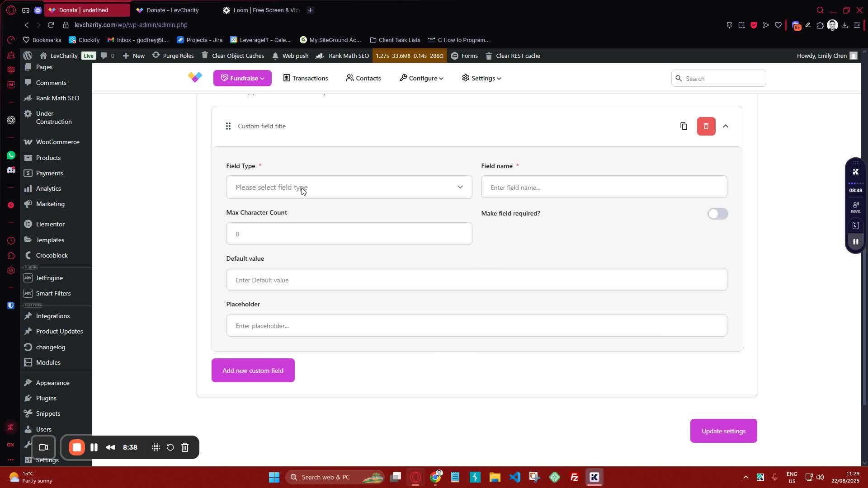Click Add new custom field button
868x488 pixels.
(x=253, y=371)
